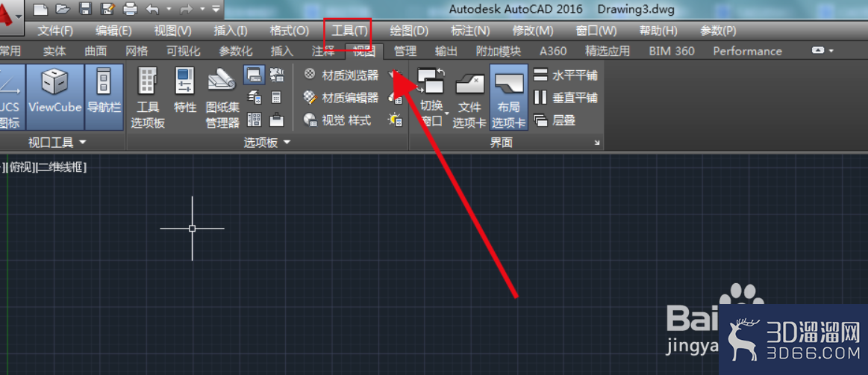Switch to the 精选应用 ribbon tab

[608, 51]
